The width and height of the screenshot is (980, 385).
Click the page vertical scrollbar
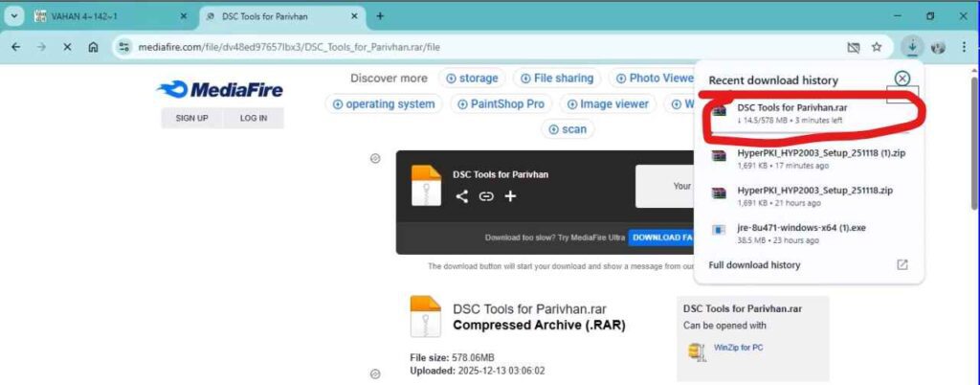[x=974, y=144]
